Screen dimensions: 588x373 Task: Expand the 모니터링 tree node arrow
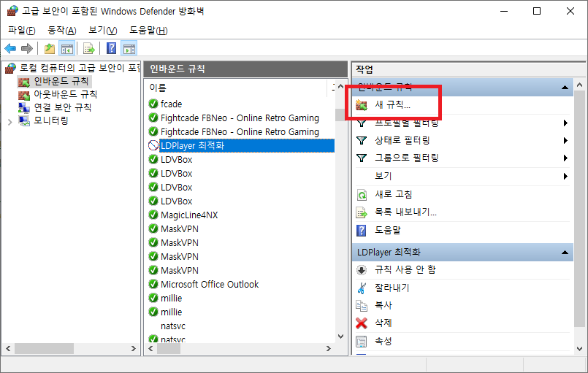(10, 121)
